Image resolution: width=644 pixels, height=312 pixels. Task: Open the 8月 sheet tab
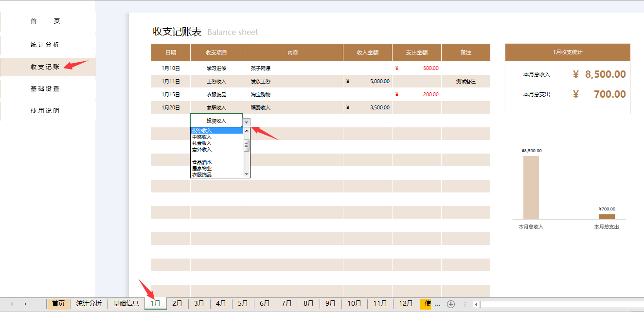309,303
